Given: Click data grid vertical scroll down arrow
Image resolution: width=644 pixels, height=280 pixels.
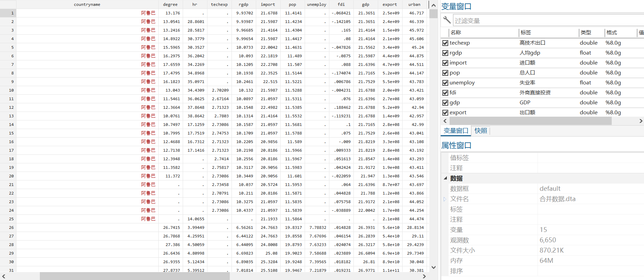Looking at the screenshot, I should tap(433, 267).
